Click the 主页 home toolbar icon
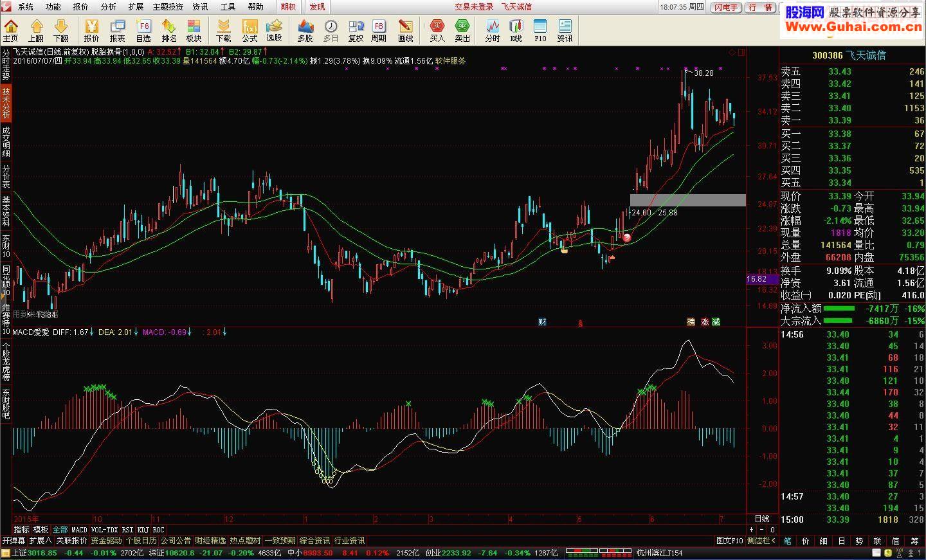Image resolution: width=926 pixels, height=560 pixels. click(x=11, y=30)
